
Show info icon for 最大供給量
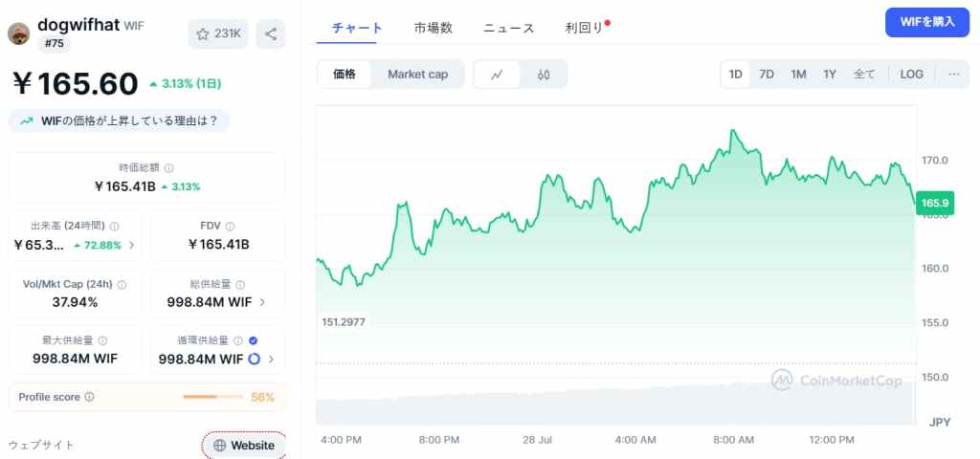pyautogui.click(x=102, y=340)
